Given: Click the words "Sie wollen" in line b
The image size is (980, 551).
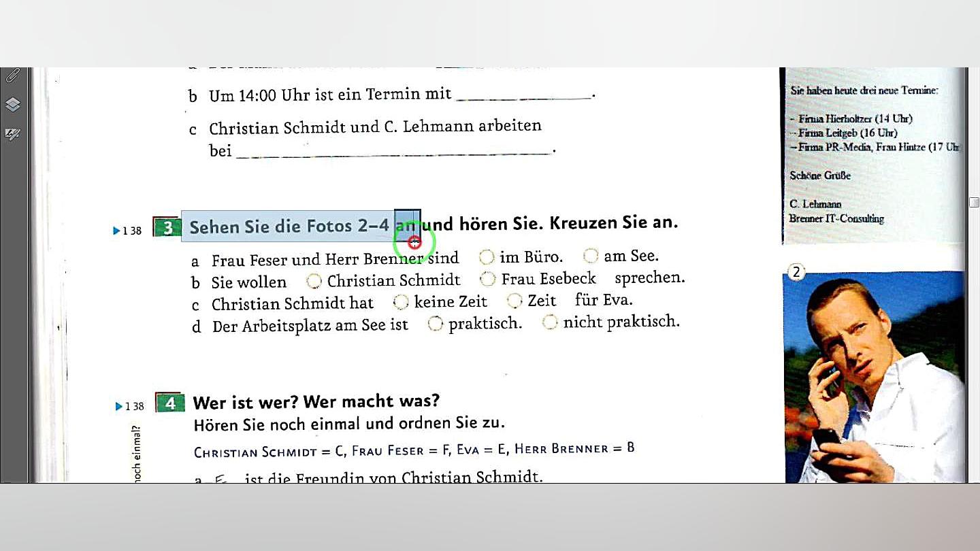Looking at the screenshot, I should point(249,282).
